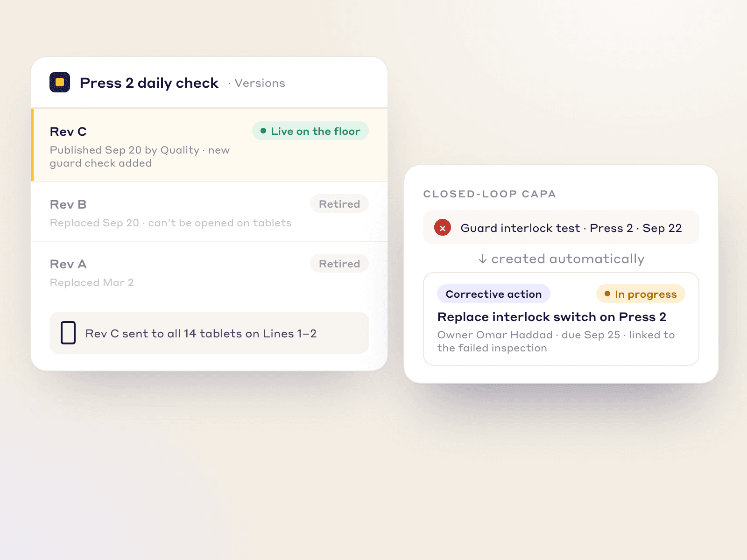
Task: Select the Rev A version row
Action: [209, 272]
